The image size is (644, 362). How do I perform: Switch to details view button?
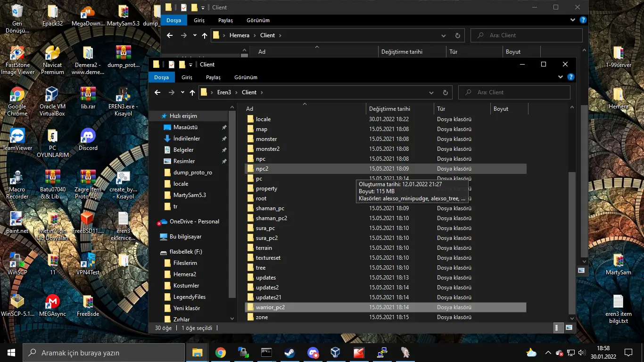tap(558, 328)
